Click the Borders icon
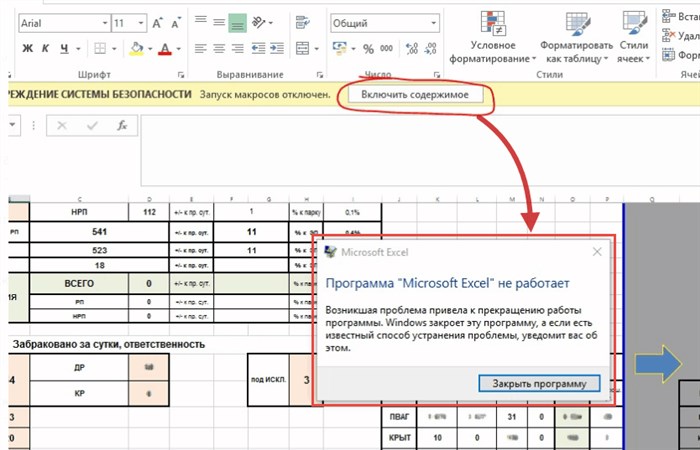 tap(100, 48)
